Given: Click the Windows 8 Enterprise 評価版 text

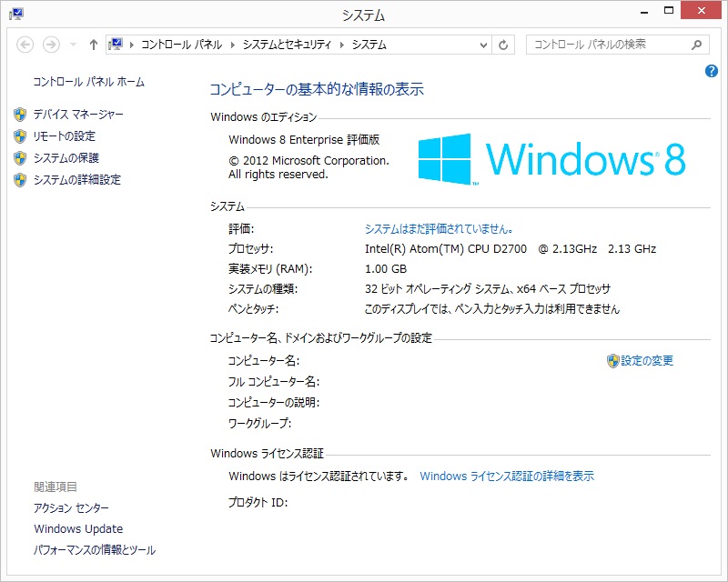Looking at the screenshot, I should coord(304,140).
